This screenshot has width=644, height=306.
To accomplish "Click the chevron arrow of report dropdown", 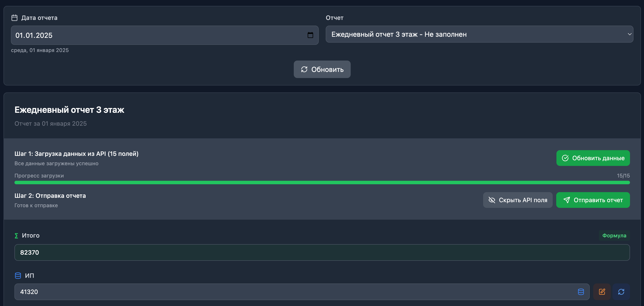I will tap(629, 34).
